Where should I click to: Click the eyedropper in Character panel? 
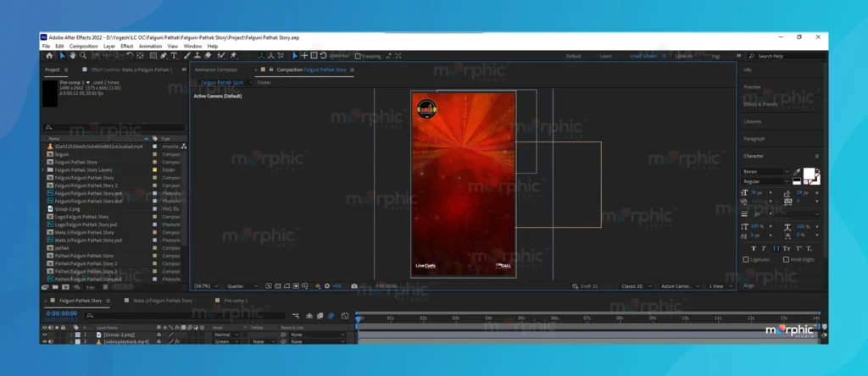coord(797,172)
